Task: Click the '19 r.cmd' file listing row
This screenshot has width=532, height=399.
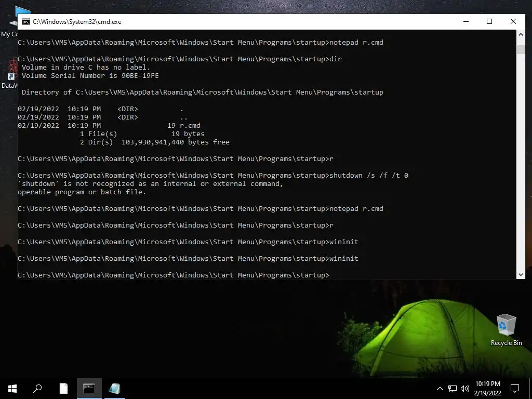Action: tap(109, 126)
